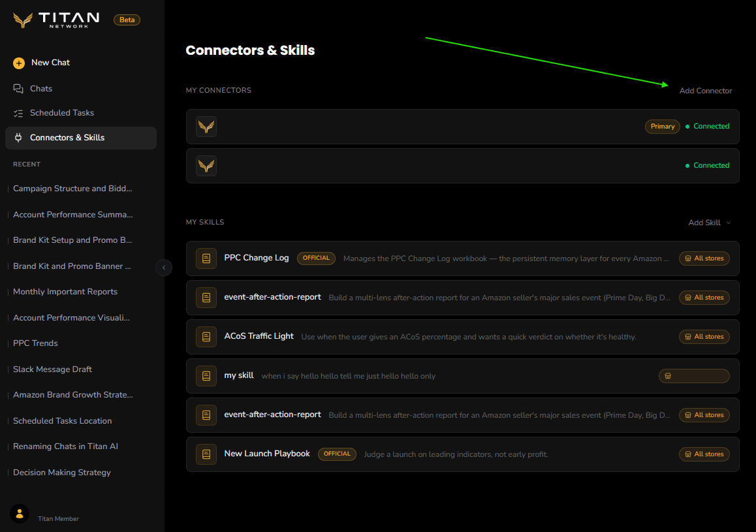The image size is (756, 532).
Task: Open the Scheduled Tasks Location chat
Action: click(x=62, y=420)
